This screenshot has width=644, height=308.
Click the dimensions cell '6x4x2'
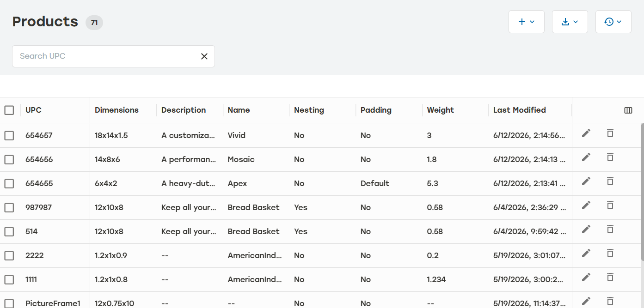click(x=106, y=184)
